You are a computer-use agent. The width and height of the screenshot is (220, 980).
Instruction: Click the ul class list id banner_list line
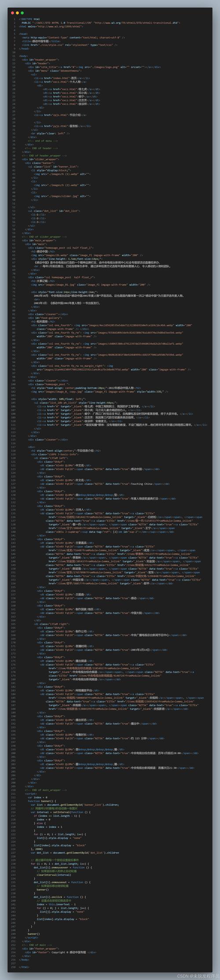pyautogui.click(x=53, y=167)
